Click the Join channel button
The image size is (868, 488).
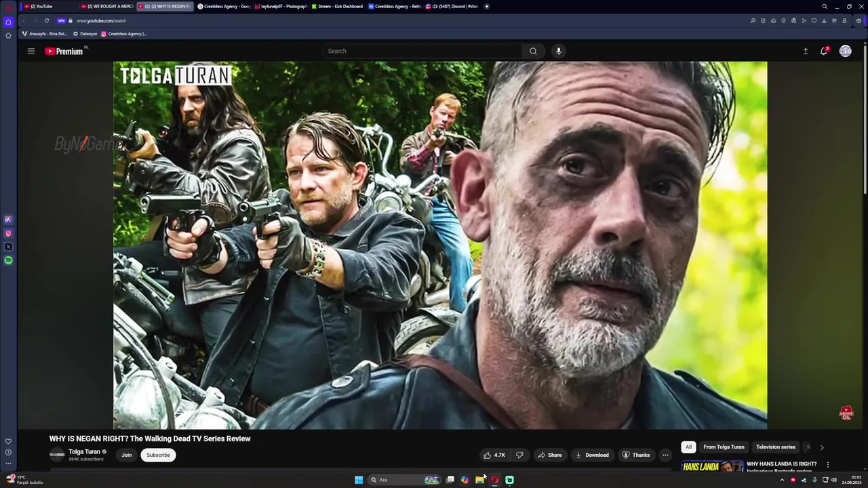click(x=127, y=455)
